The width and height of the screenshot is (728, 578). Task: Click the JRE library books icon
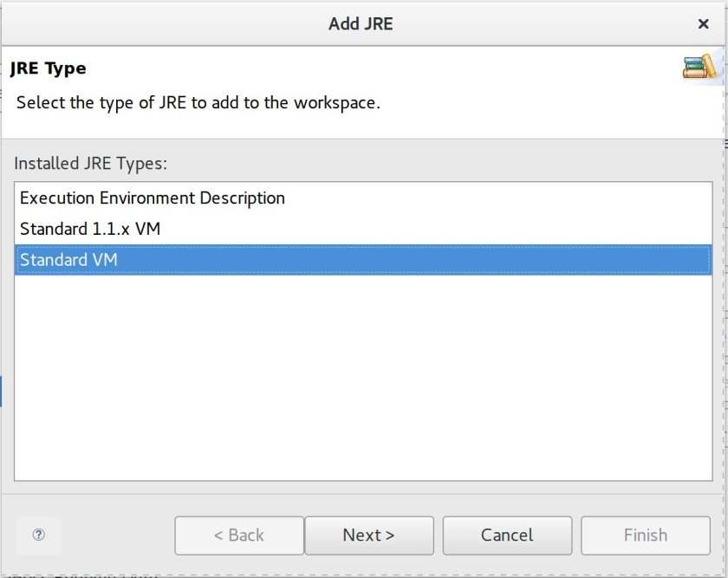click(x=699, y=67)
